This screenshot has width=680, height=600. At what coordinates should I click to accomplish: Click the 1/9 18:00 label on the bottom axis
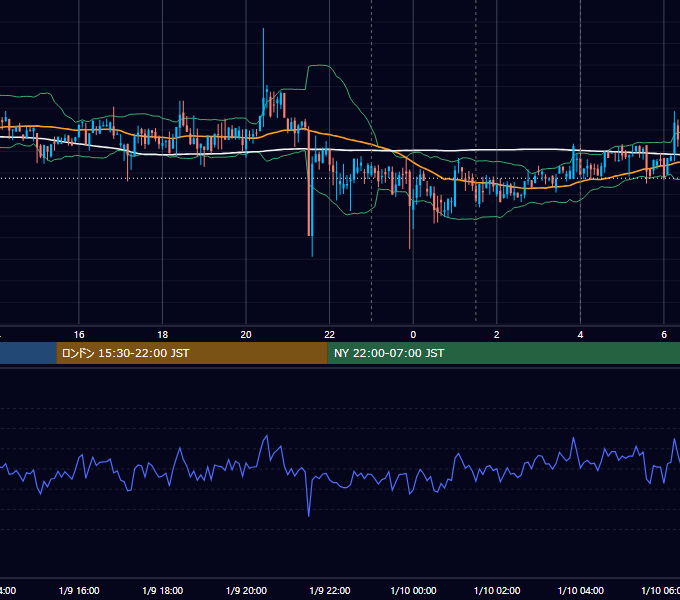coord(163,590)
